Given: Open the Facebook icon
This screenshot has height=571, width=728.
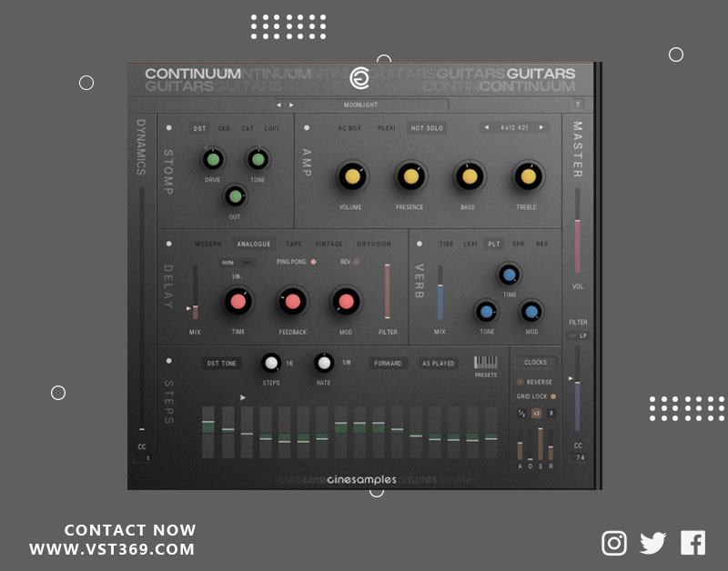Looking at the screenshot, I should pyautogui.click(x=693, y=543).
